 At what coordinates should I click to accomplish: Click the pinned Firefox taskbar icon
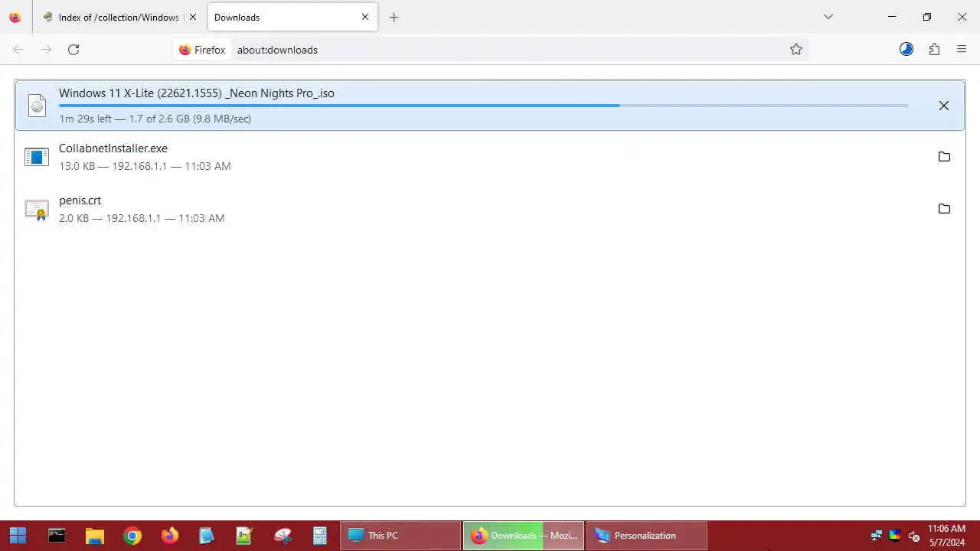click(x=170, y=536)
